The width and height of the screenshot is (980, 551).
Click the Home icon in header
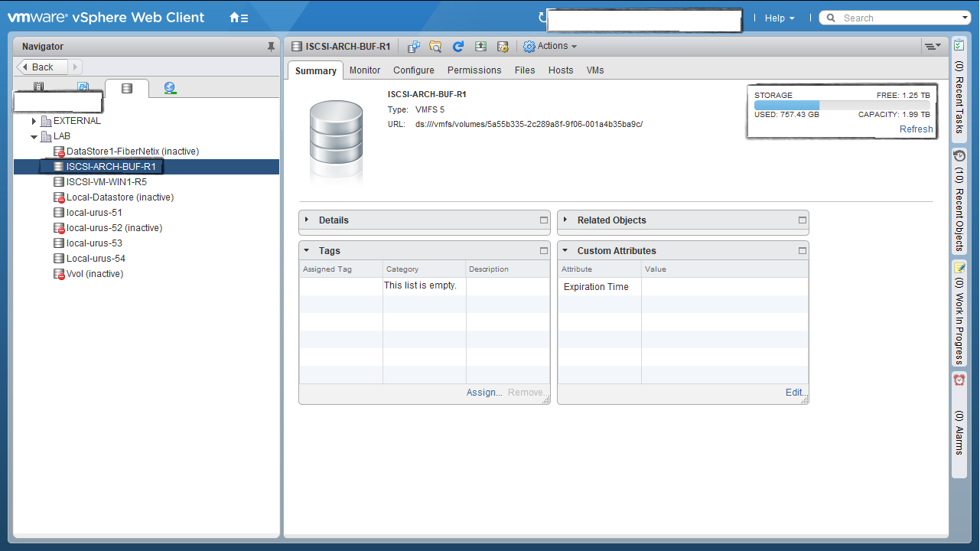tap(238, 18)
